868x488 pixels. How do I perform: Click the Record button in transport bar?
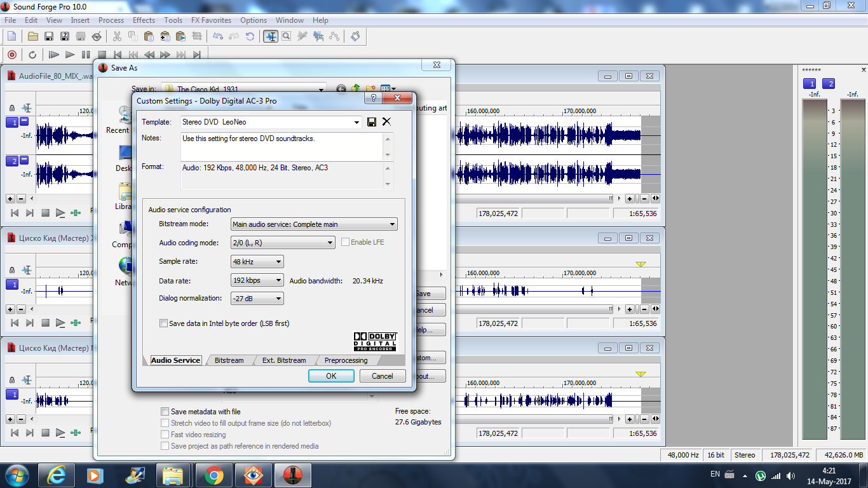[x=11, y=55]
